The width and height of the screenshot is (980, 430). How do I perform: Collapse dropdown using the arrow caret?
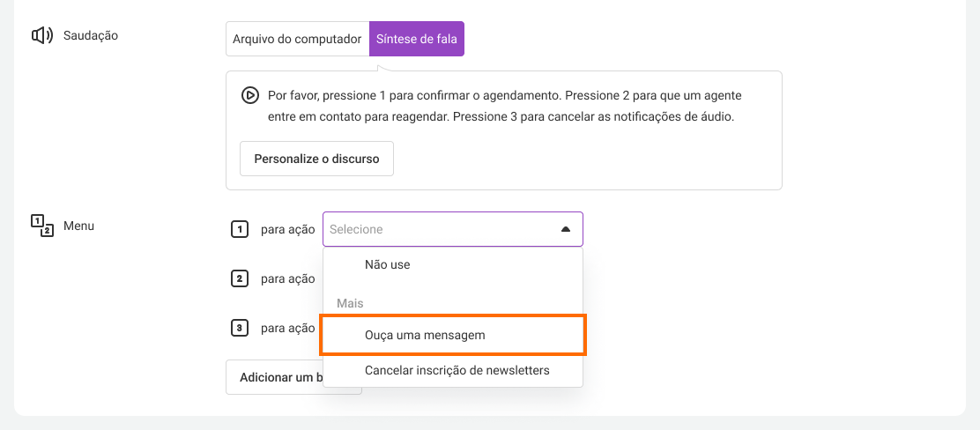566,229
